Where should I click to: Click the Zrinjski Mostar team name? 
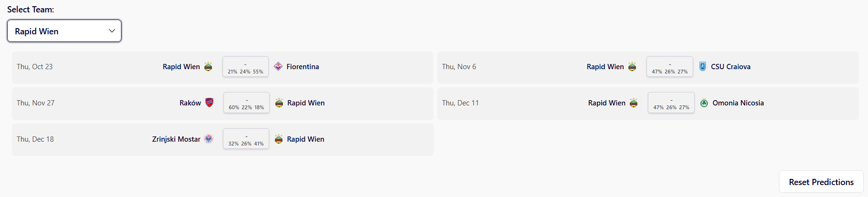pos(176,139)
